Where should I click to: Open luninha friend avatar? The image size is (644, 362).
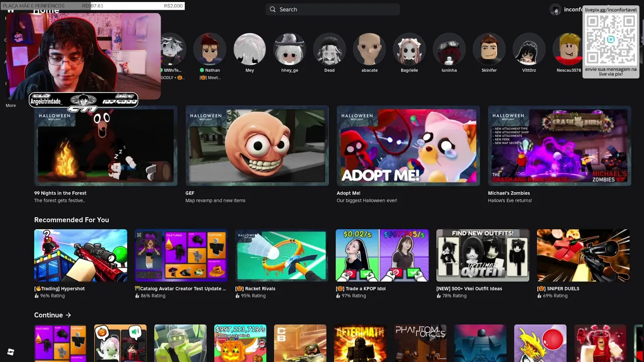pyautogui.click(x=449, y=49)
